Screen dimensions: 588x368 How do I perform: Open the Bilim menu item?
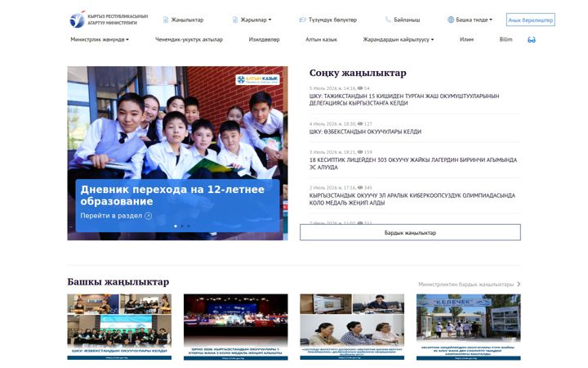(506, 39)
